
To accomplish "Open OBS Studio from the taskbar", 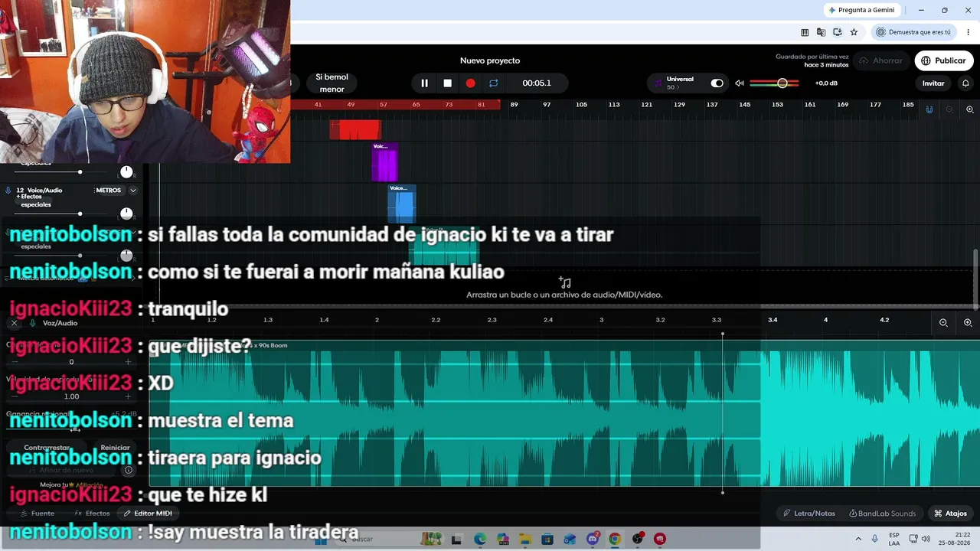I will coord(638,539).
